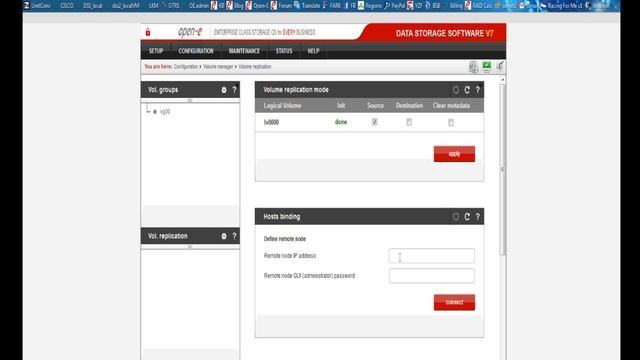Toggle Destination checkbox for lv0000
Viewport: 640px width, 360px height.
click(409, 122)
